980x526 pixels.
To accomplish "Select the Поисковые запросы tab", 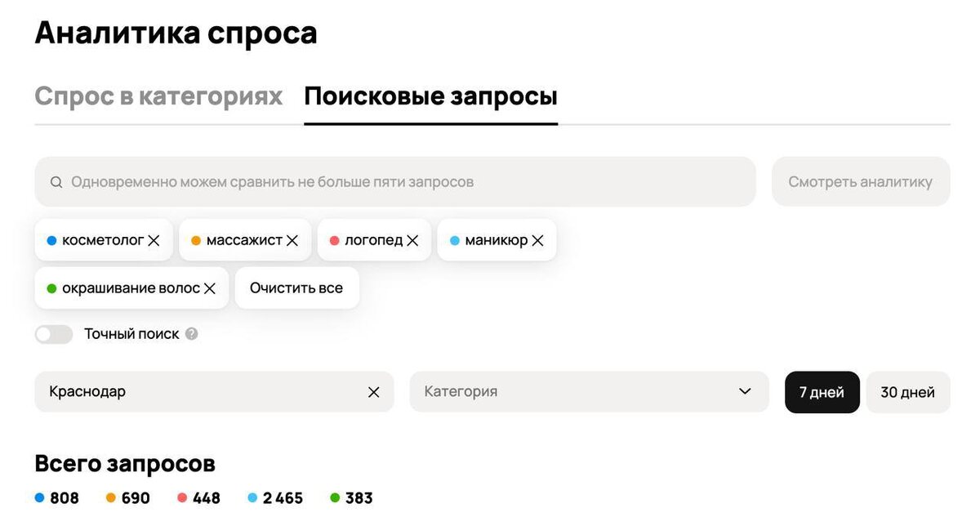I will [430, 96].
